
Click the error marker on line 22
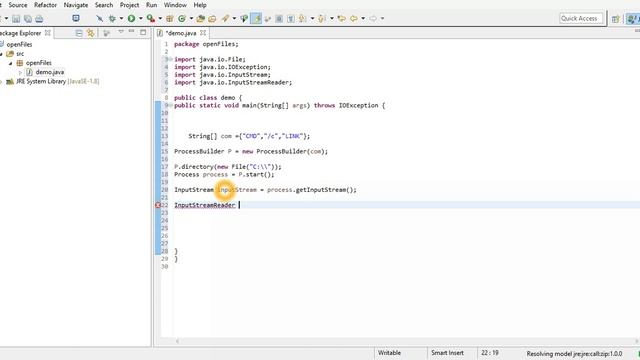coord(158,205)
